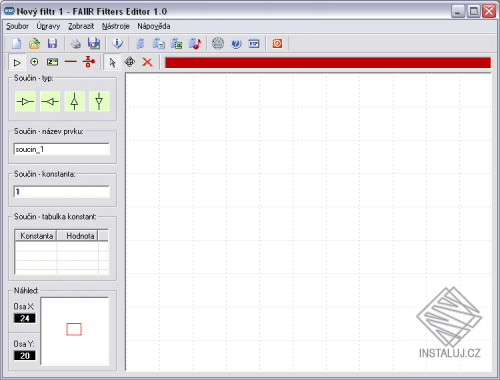
Task: Open the Nástroje menu
Action: pyautogui.click(x=116, y=26)
